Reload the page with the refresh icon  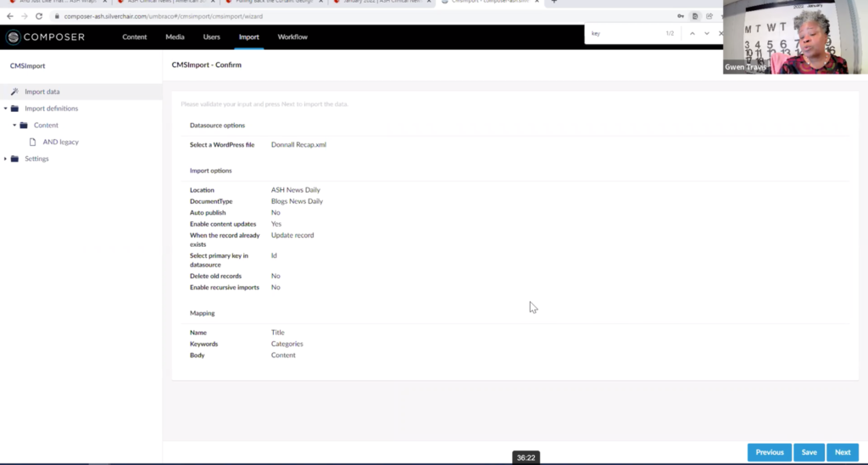(x=39, y=16)
